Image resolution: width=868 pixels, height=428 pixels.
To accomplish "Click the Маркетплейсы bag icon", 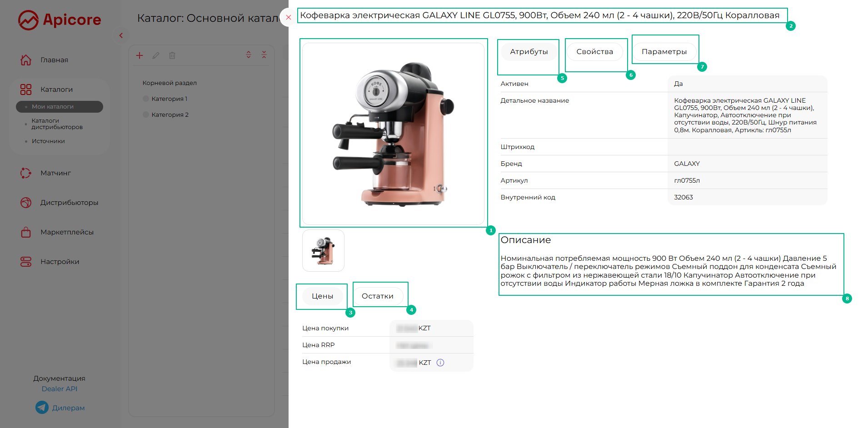I will tap(26, 232).
